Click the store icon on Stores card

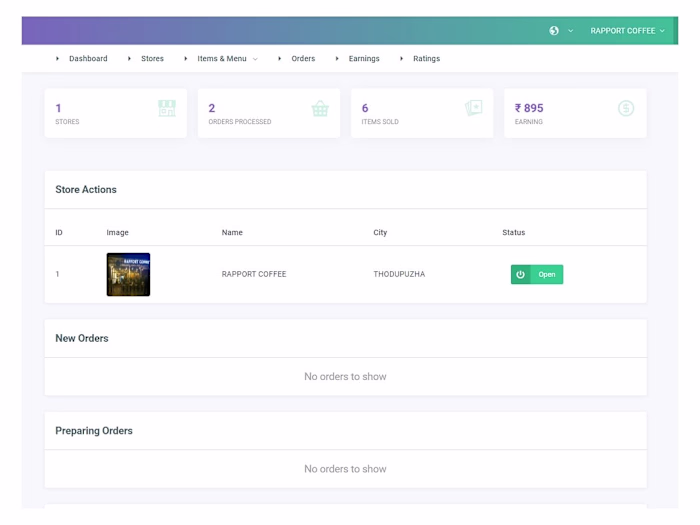167,108
